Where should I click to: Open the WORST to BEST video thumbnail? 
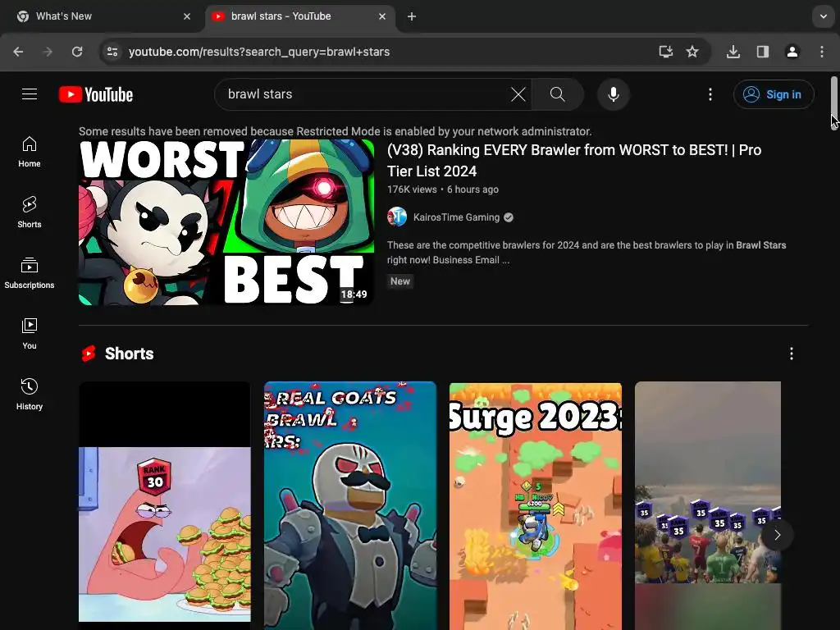tap(226, 222)
